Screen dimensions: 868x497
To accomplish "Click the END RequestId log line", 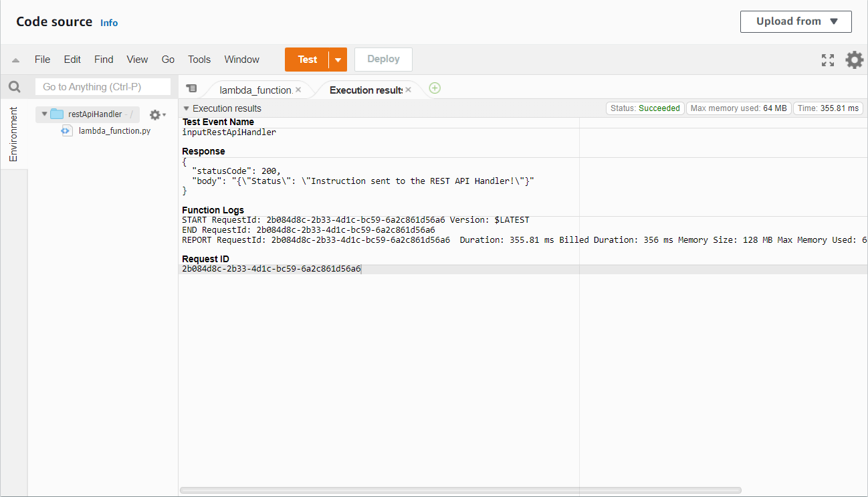I will pos(308,230).
